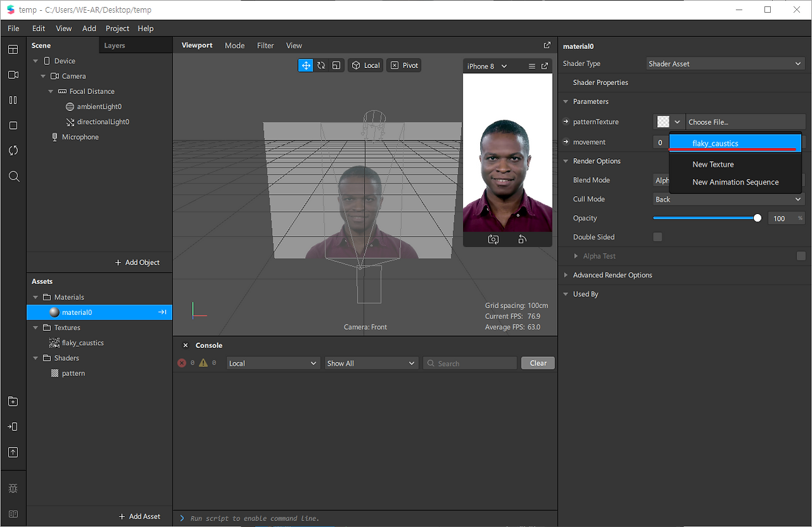Pop out the Viewport panel
Screen dimensions: 812x527
[x=547, y=45]
